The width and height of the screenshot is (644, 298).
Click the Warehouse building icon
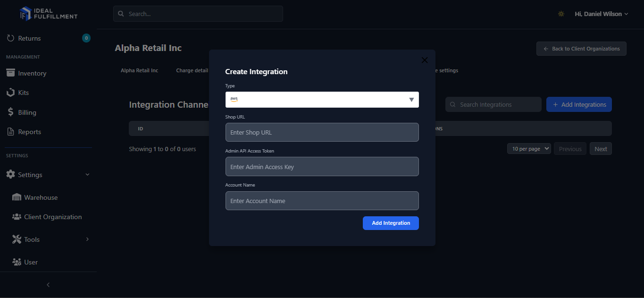tap(17, 197)
